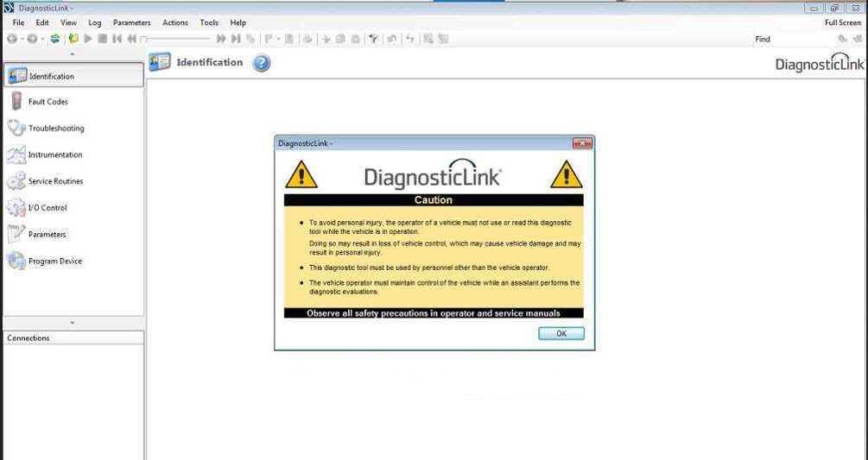
Task: Stop log playback with the stop button
Action: click(103, 39)
